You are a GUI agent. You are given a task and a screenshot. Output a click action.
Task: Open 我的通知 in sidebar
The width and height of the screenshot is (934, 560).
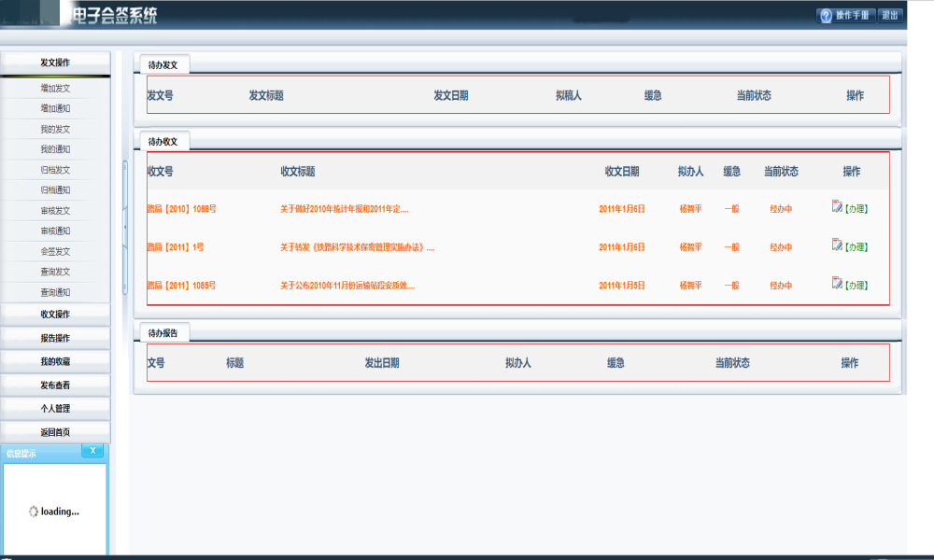point(55,149)
